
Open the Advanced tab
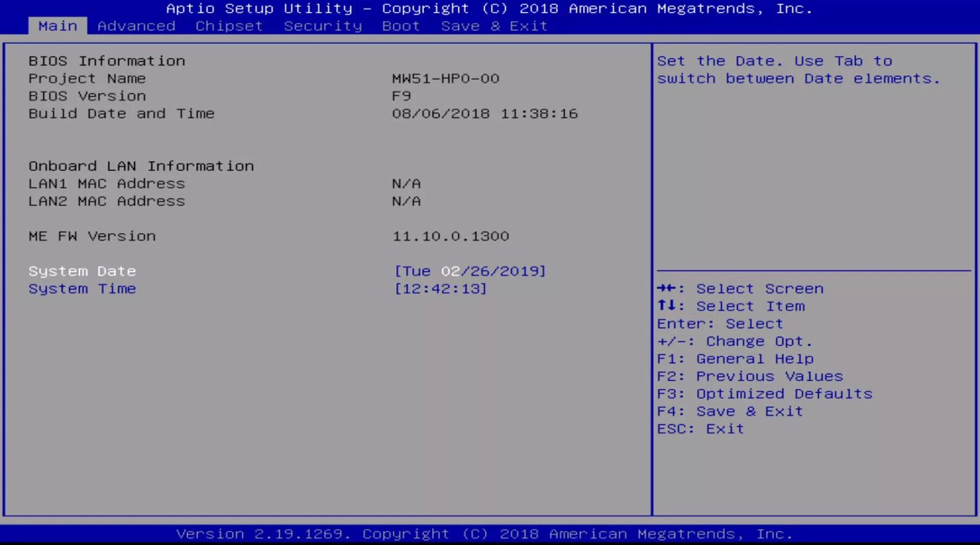coord(136,26)
